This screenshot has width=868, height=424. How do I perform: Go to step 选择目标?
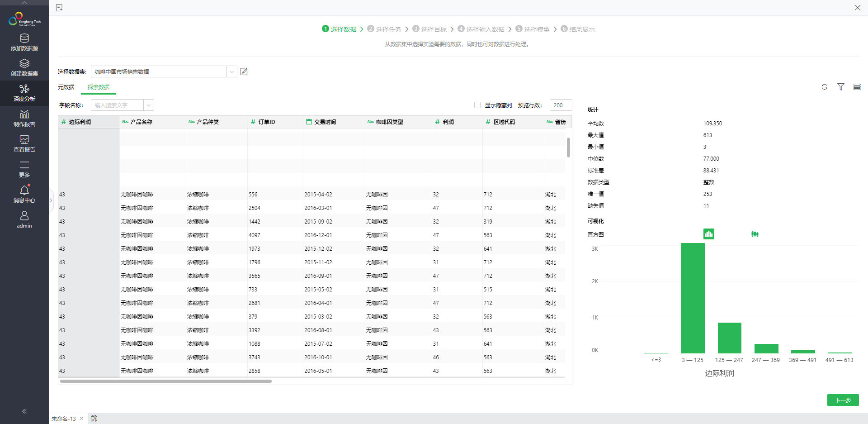click(x=429, y=29)
